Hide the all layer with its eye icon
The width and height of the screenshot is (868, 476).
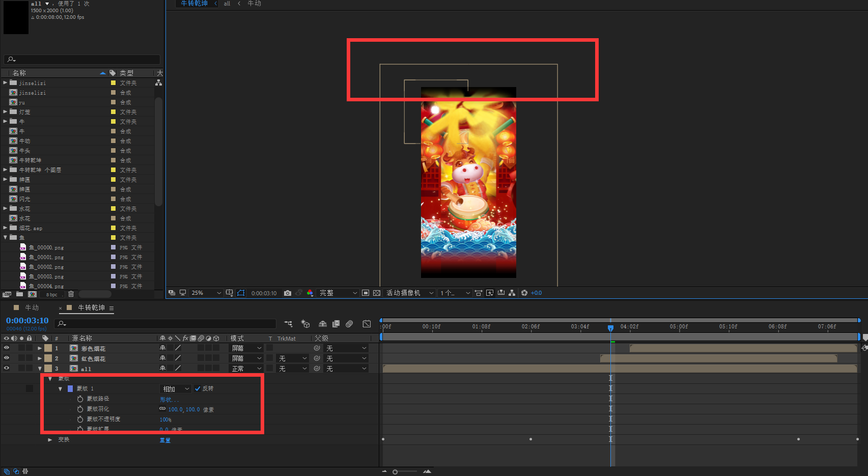[7, 368]
